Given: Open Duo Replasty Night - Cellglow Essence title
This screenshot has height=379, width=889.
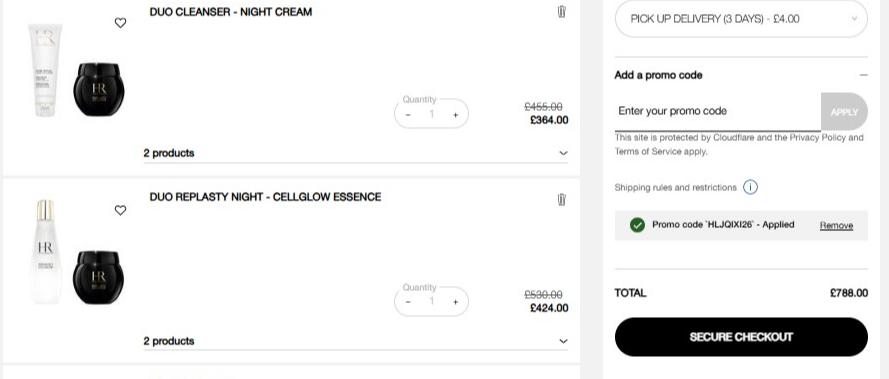Looking at the screenshot, I should point(265,197).
